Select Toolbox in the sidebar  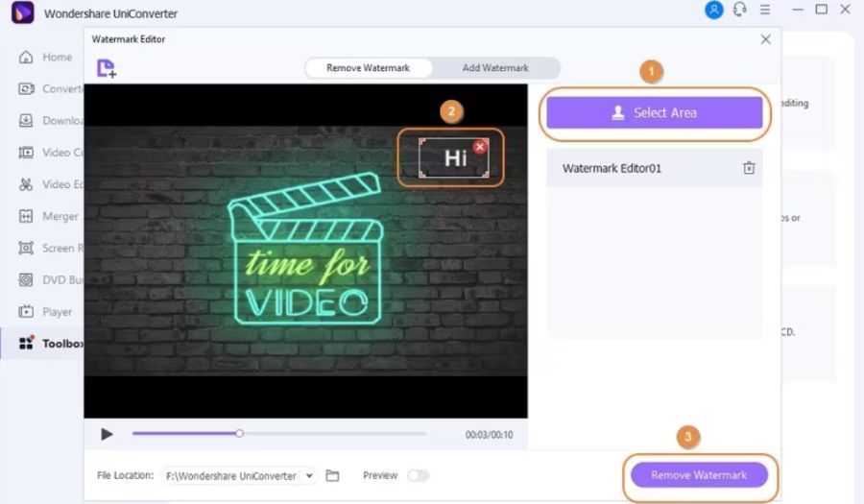(x=51, y=344)
